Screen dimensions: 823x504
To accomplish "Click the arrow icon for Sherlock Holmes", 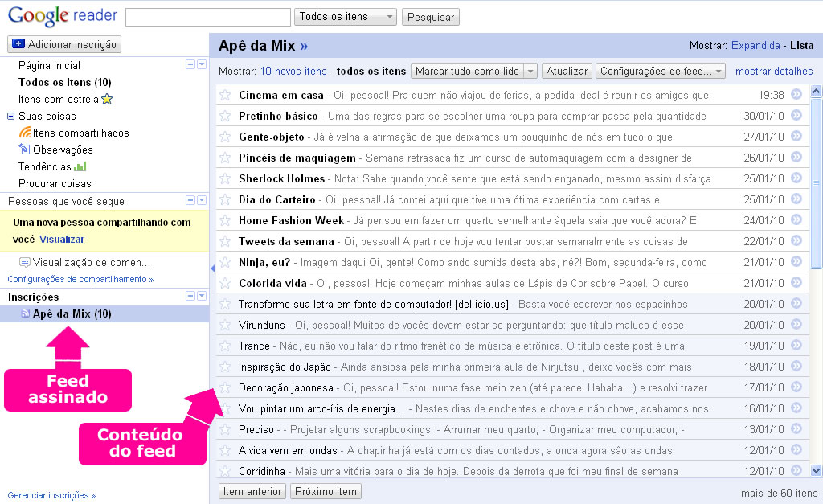I will pos(796,178).
